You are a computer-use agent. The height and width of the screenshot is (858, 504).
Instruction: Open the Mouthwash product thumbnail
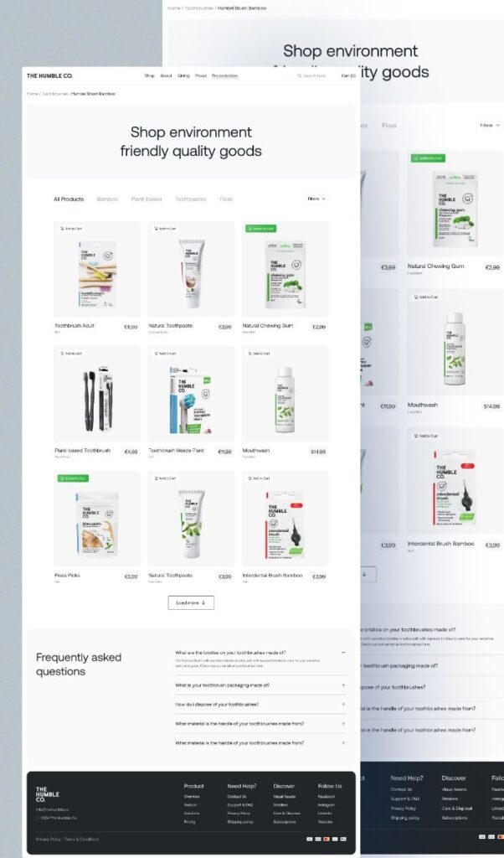tap(285, 394)
